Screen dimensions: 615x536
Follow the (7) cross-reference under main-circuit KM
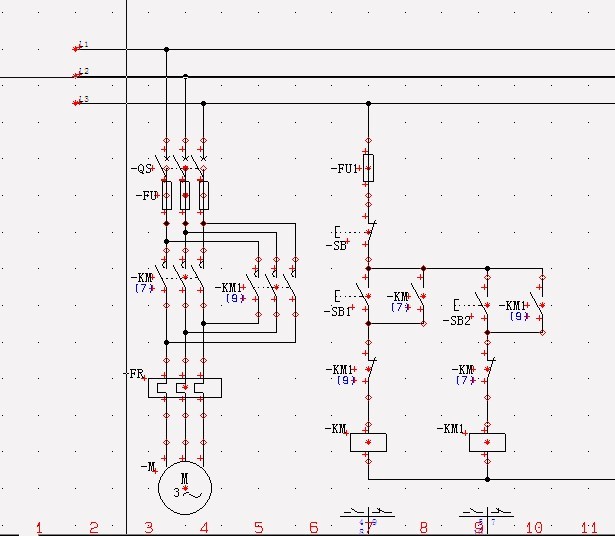(x=143, y=288)
